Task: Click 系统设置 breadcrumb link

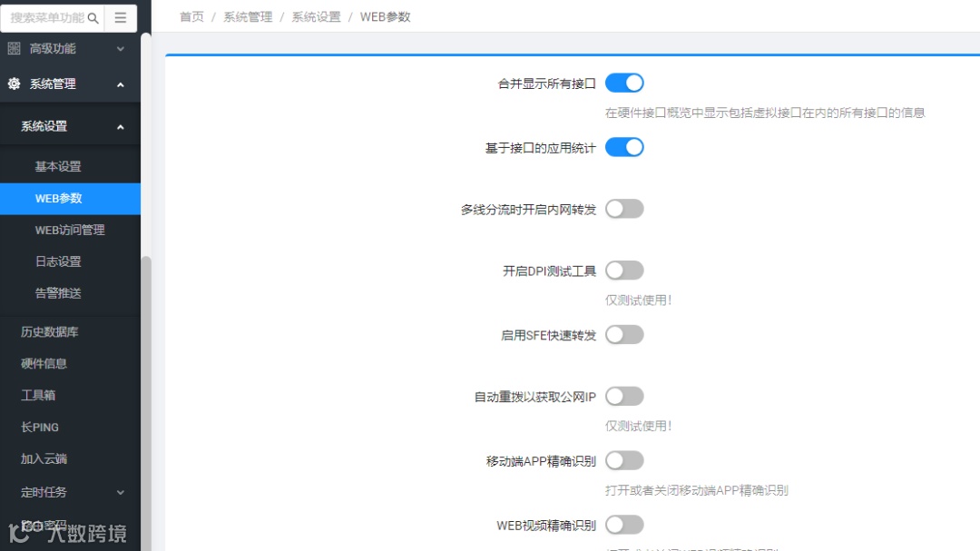Action: point(317,17)
